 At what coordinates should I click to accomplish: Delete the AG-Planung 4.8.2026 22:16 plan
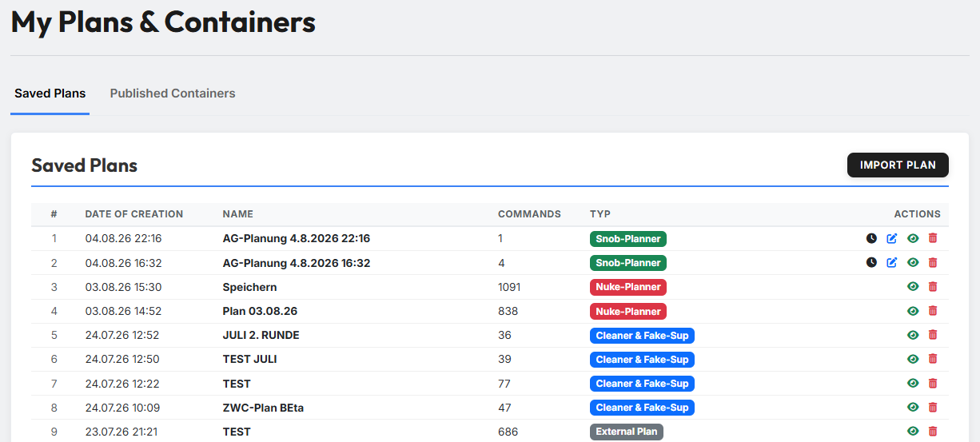933,238
